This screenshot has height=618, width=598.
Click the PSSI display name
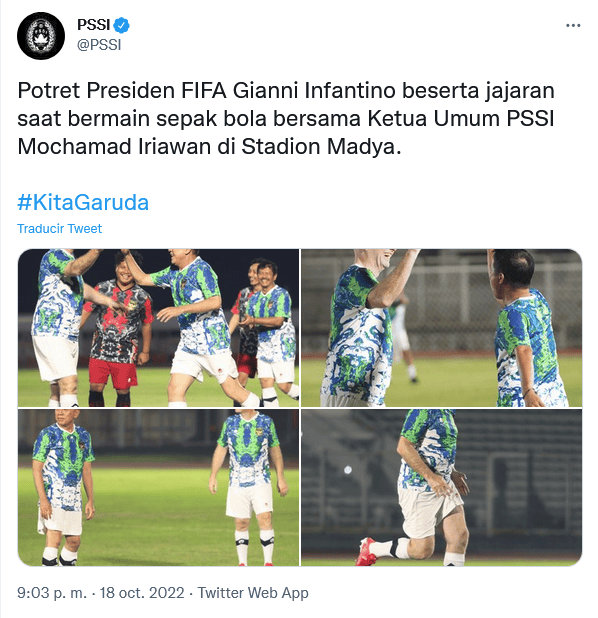click(x=93, y=25)
